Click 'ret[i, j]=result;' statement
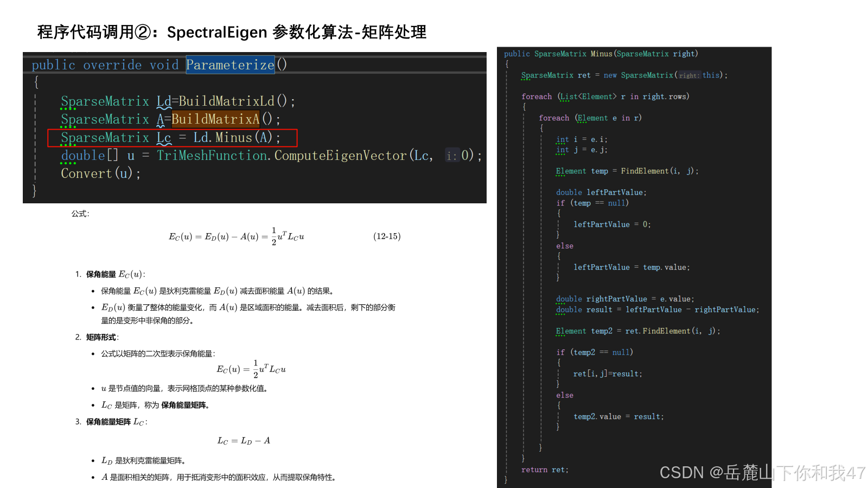The image size is (868, 488). pos(608,374)
